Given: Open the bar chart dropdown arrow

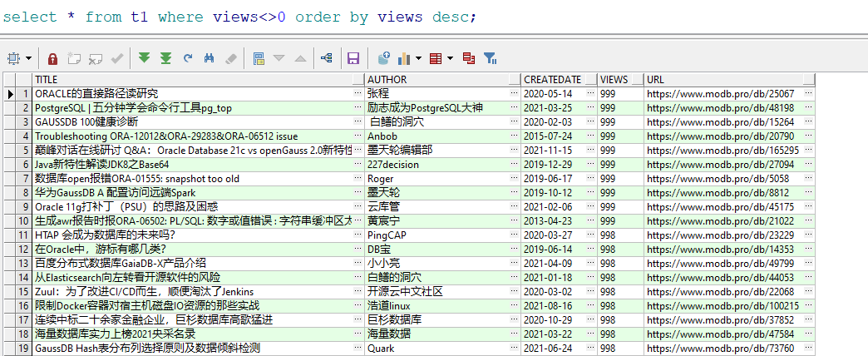Looking at the screenshot, I should pyautogui.click(x=418, y=58).
